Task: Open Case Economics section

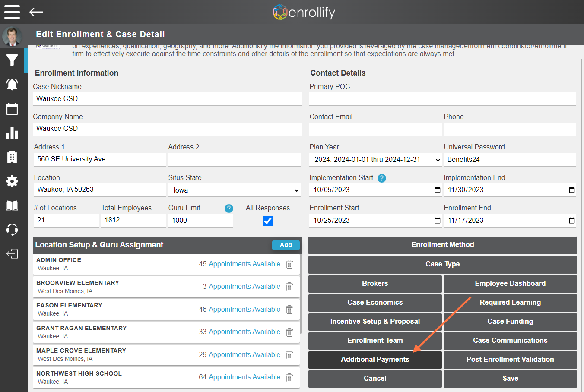Action: point(375,303)
